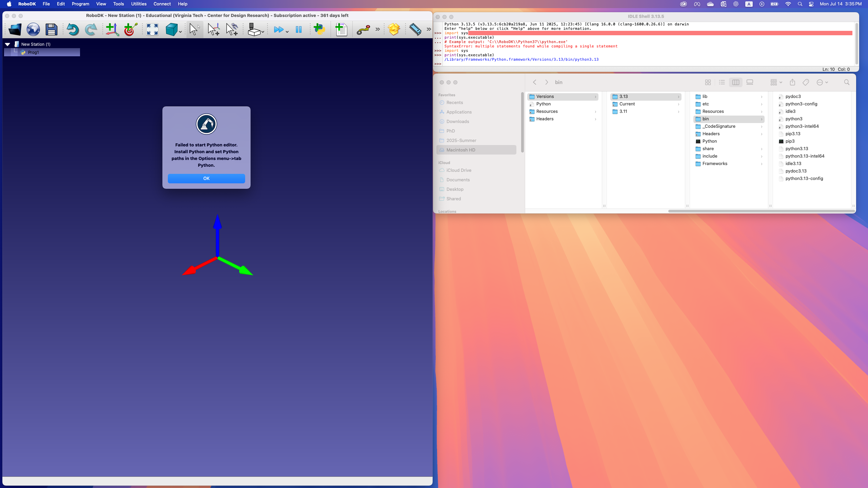Click the Save station floppy icon
This screenshot has height=488, width=868.
[x=52, y=30]
